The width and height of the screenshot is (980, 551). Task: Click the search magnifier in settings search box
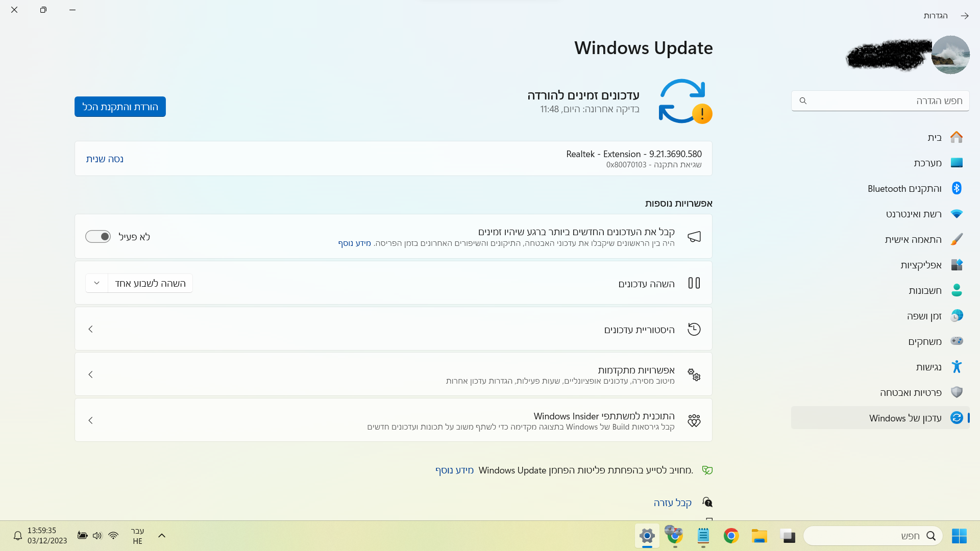(x=803, y=101)
